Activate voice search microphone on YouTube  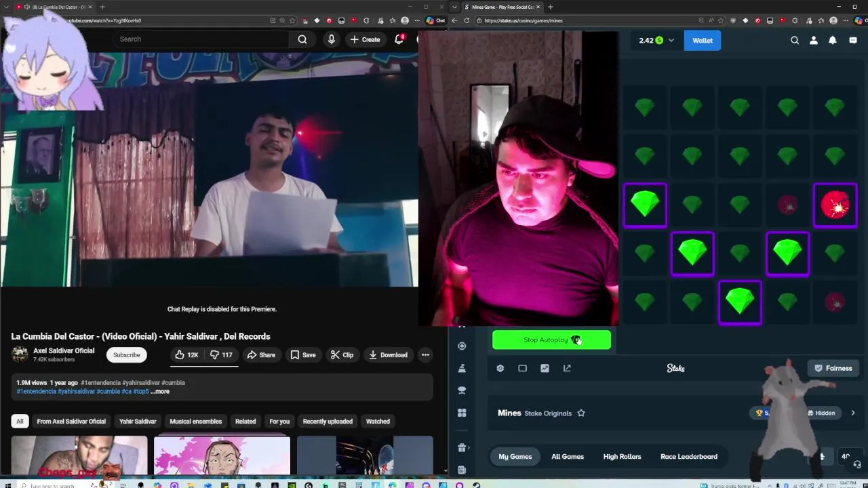(x=331, y=39)
